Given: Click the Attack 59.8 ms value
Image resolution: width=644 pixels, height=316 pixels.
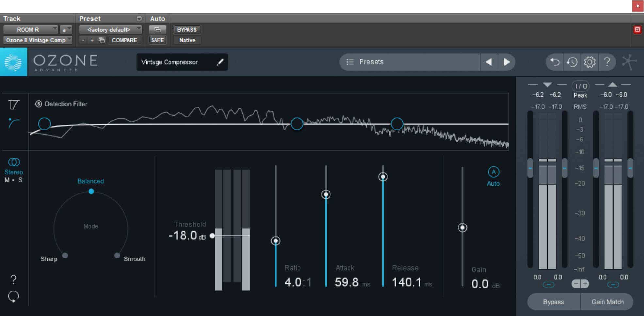Looking at the screenshot, I should point(352,282).
